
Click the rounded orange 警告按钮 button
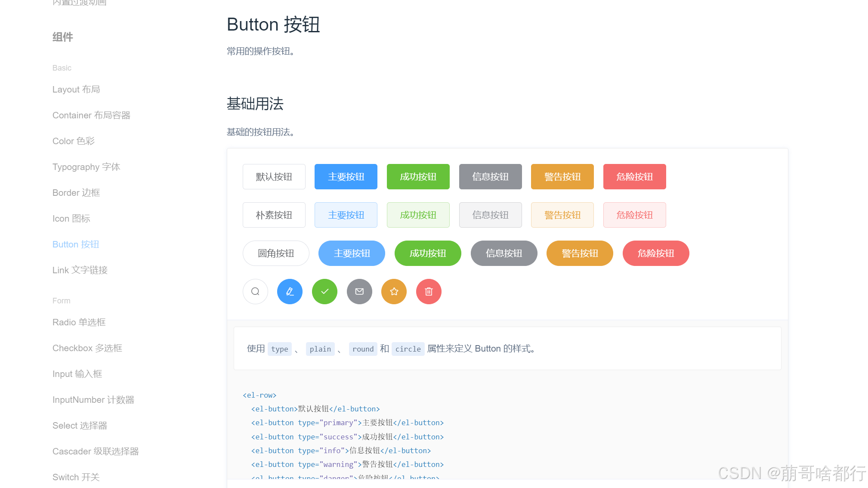pyautogui.click(x=580, y=253)
